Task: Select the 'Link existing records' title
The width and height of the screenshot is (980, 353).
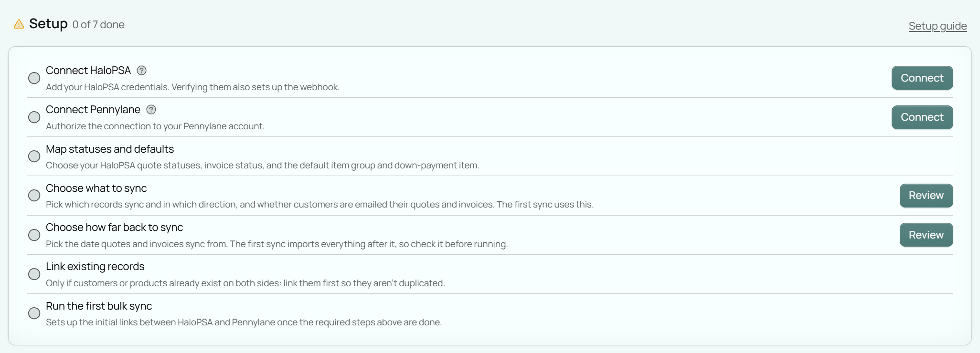Action: (x=95, y=266)
